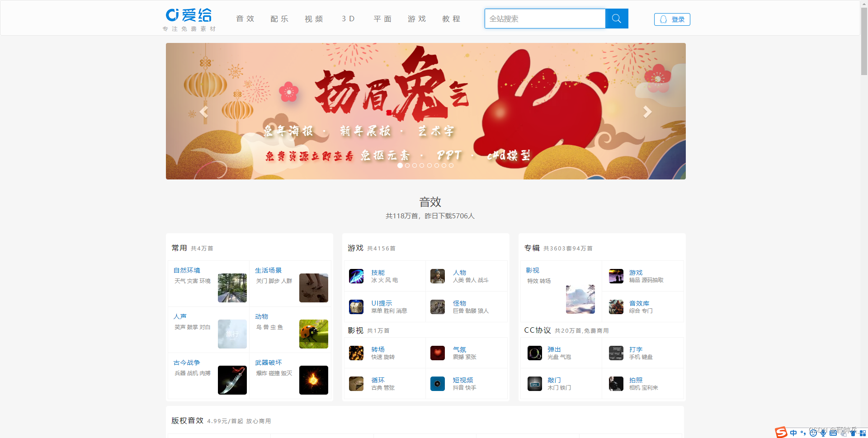Open the 教程 menu item
868x438 pixels.
coord(451,19)
